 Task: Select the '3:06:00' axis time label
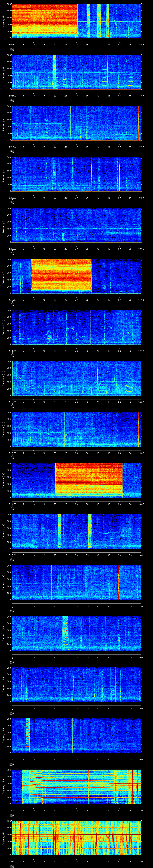[12, 96]
